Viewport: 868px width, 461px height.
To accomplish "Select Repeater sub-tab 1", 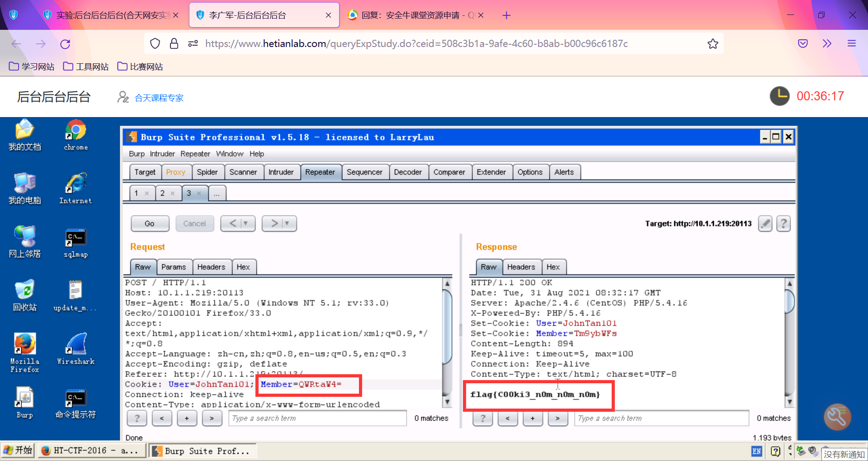I will click(142, 193).
